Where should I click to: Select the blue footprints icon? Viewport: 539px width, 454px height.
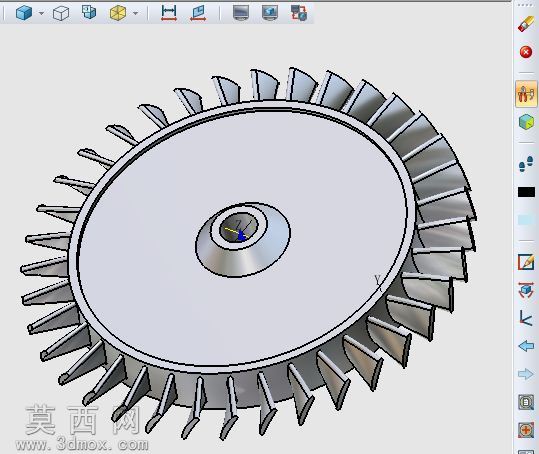(x=526, y=164)
